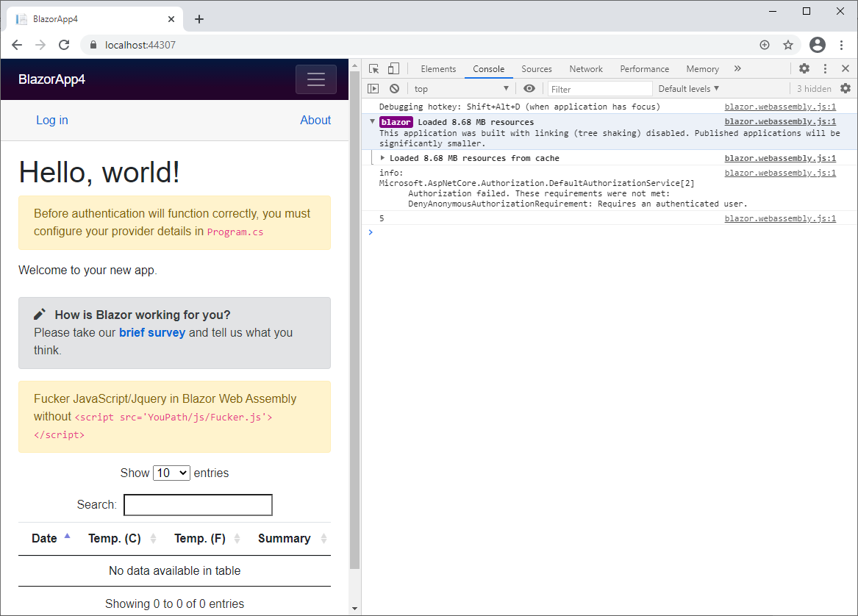Screen dimensions: 858x616
Task: Open the brief survey link
Action: click(152, 333)
